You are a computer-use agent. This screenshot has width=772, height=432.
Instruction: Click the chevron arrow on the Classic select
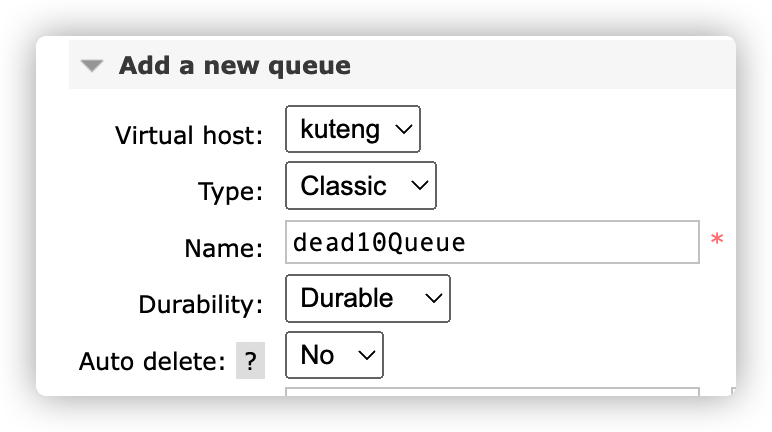[x=418, y=186]
